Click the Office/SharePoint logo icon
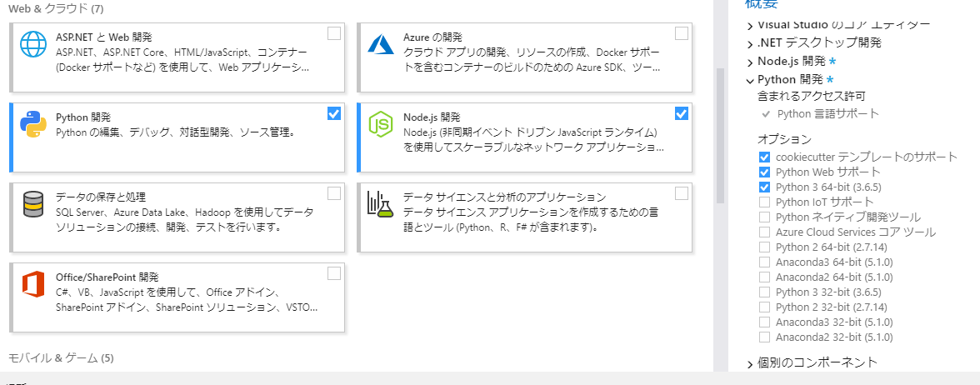Viewport: 980px width, 385px height. (33, 284)
